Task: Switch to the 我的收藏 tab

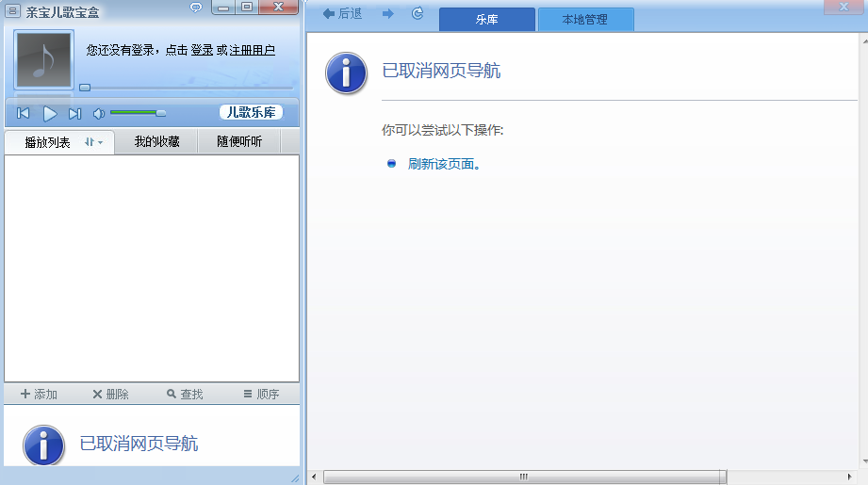Action: point(156,141)
